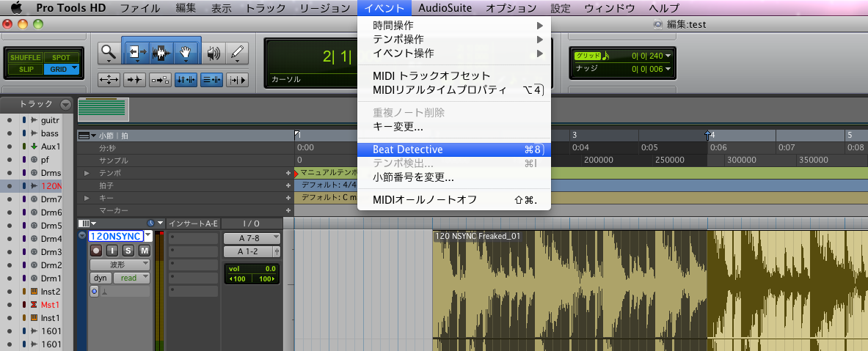Screen dimensions: 868x351
Task: Click the I / O column header
Action: tap(252, 223)
